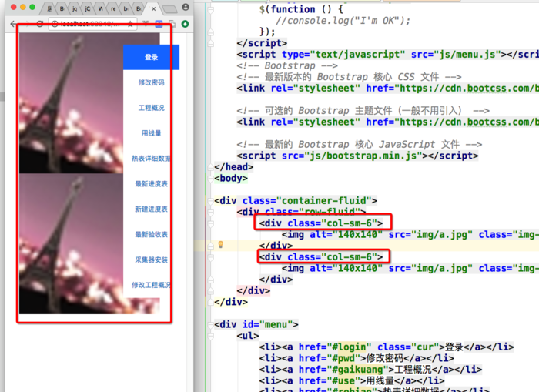Collapse the div id="menu" fold marker
This screenshot has height=392, width=539.
210,324
